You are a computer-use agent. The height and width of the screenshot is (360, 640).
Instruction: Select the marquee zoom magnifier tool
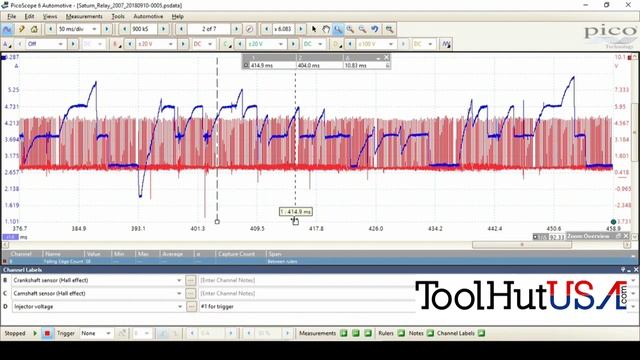pyautogui.click(x=338, y=29)
